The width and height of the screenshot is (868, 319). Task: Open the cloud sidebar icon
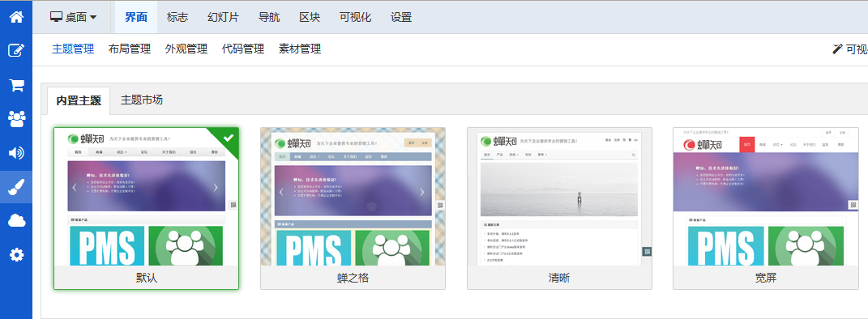16,221
